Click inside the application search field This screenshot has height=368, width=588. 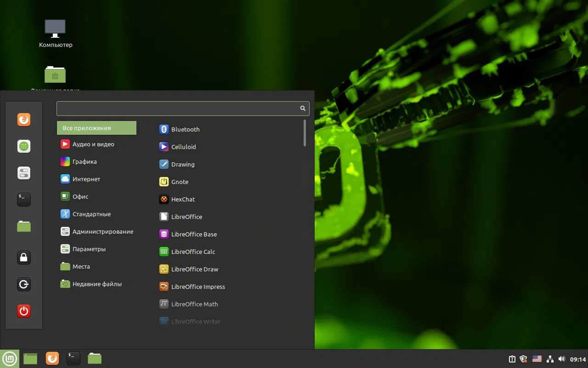pyautogui.click(x=179, y=108)
